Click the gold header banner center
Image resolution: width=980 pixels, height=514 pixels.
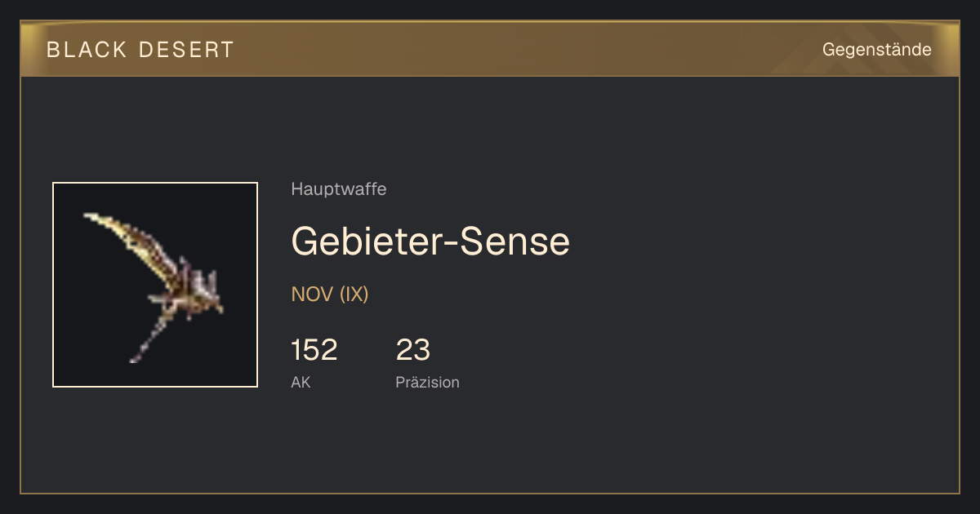490,49
